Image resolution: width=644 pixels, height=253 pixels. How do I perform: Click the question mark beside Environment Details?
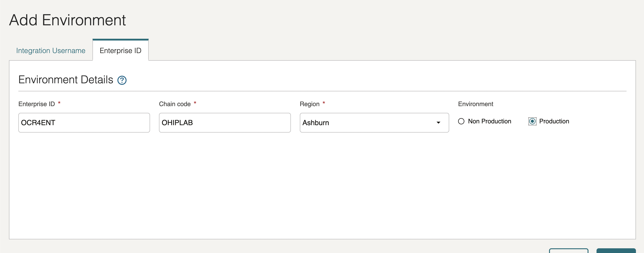(x=122, y=81)
